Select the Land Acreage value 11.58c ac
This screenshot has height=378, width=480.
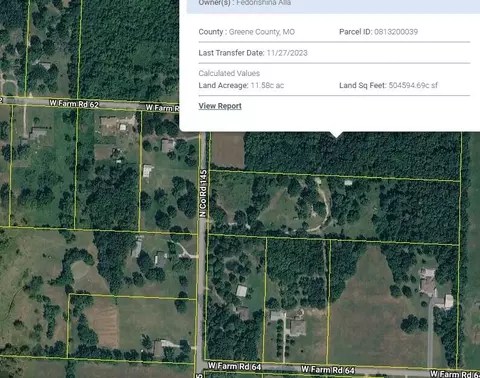point(267,86)
